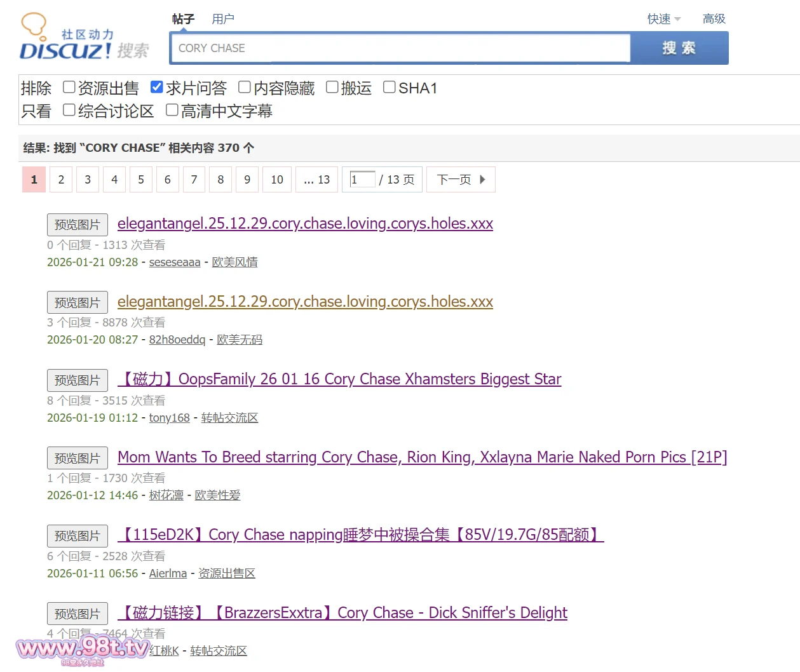This screenshot has height=672, width=800.
Task: Open the 高级 search link
Action: coord(714,19)
